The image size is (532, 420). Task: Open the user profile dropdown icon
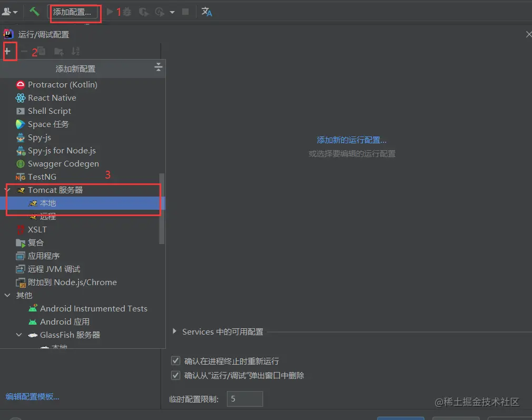point(9,12)
